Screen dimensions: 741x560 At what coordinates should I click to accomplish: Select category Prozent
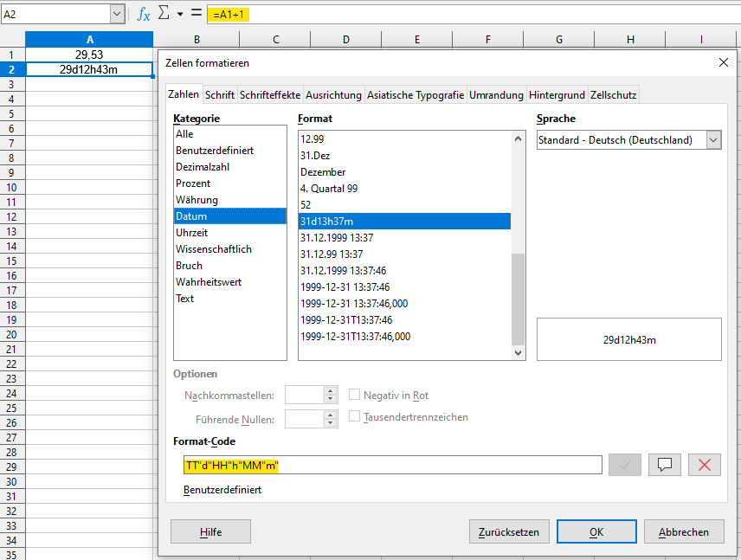[x=229, y=183]
